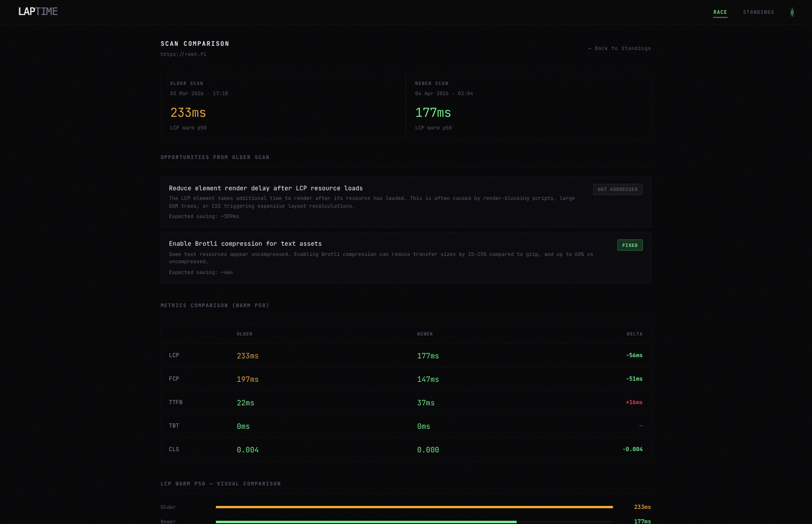Click the TTFB delta +16ms
This screenshot has width=812, height=524.
(634, 402)
